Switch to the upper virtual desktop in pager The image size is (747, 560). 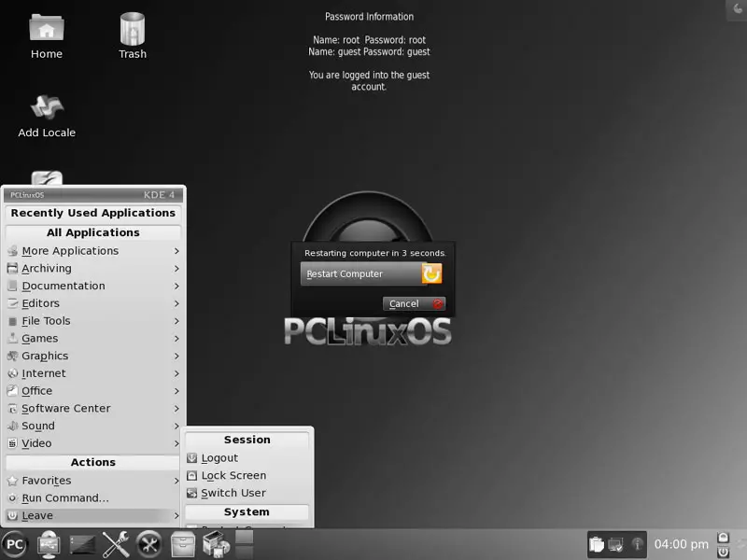(x=245, y=538)
